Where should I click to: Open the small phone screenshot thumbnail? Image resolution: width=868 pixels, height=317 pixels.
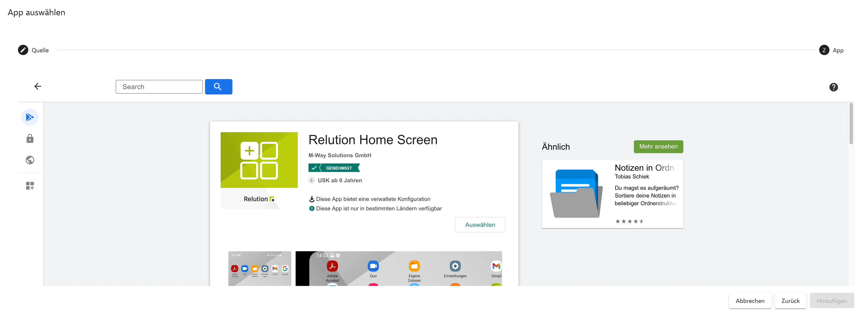(x=259, y=269)
